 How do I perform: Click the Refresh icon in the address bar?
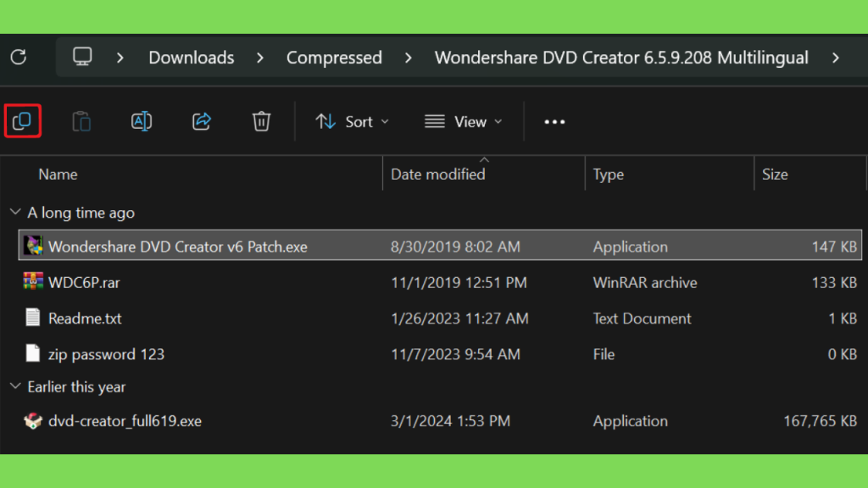click(x=19, y=57)
